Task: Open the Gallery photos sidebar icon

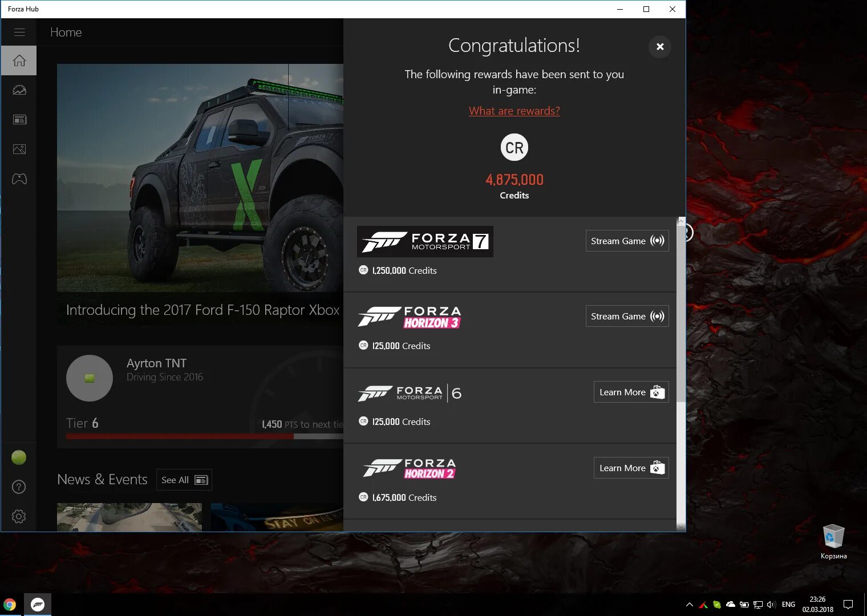Action: click(19, 149)
